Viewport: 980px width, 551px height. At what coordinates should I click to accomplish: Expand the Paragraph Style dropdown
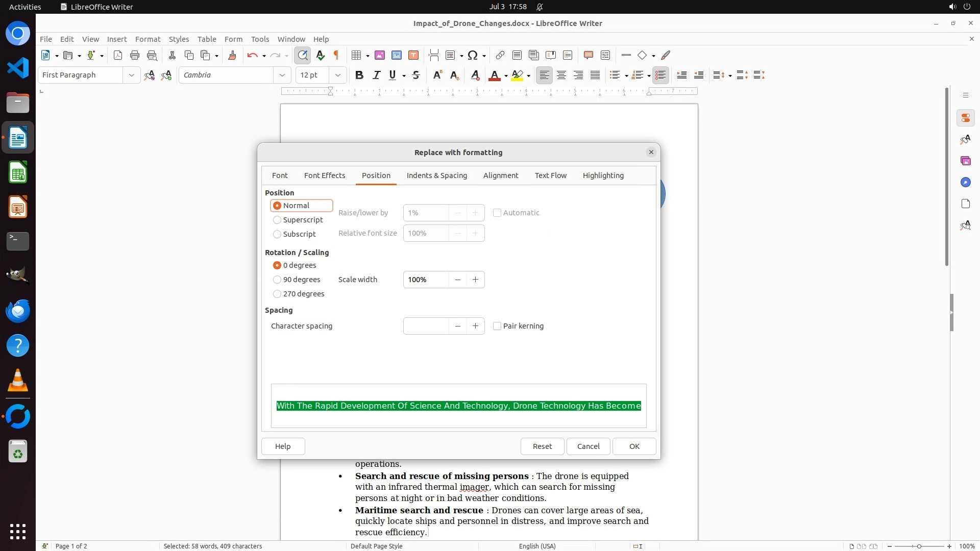pyautogui.click(x=131, y=75)
